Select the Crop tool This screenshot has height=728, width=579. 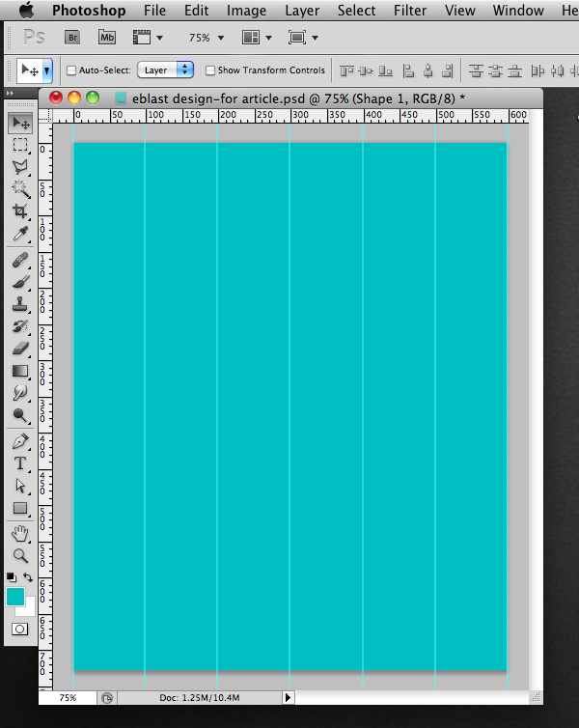pos(19,211)
